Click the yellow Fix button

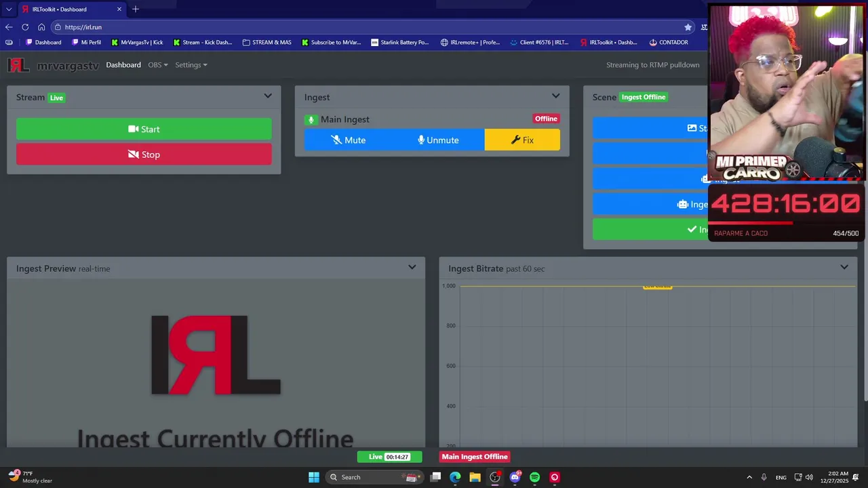522,140
